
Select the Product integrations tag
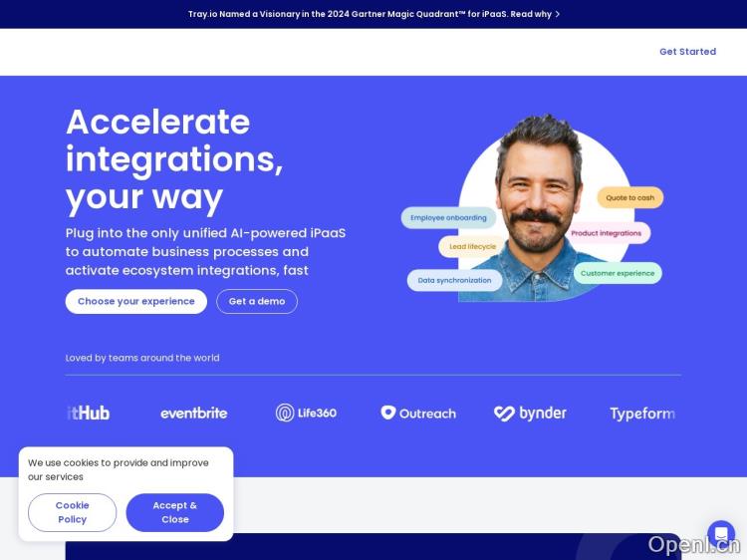coord(606,233)
